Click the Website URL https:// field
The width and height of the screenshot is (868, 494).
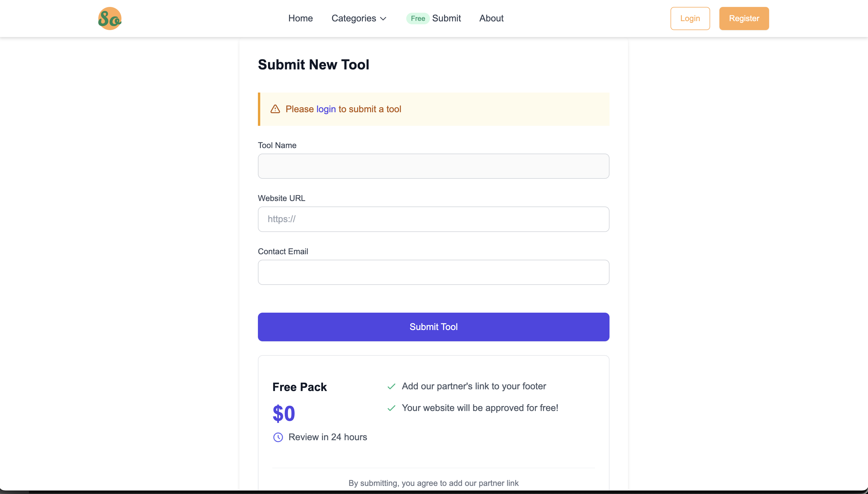tap(433, 219)
